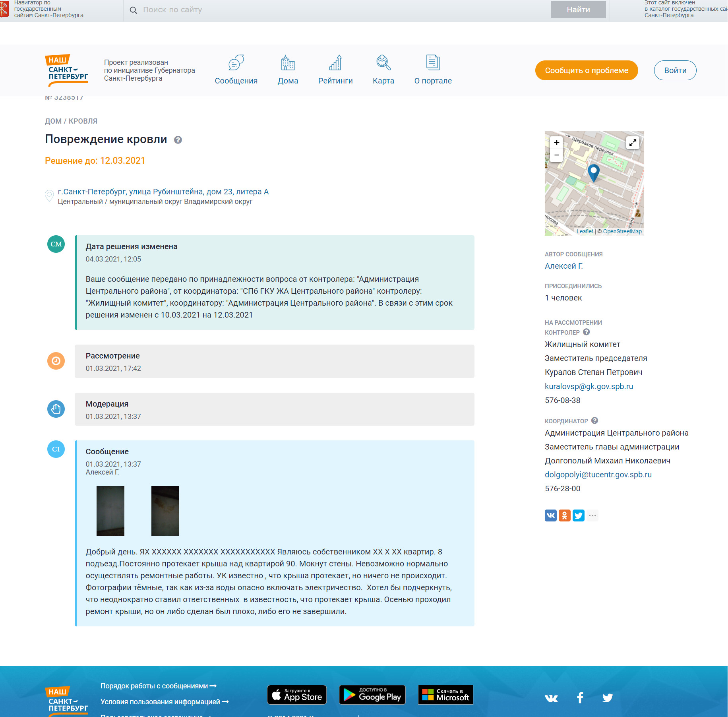
Task: Share via Twitter icon in sidebar
Action: click(579, 515)
